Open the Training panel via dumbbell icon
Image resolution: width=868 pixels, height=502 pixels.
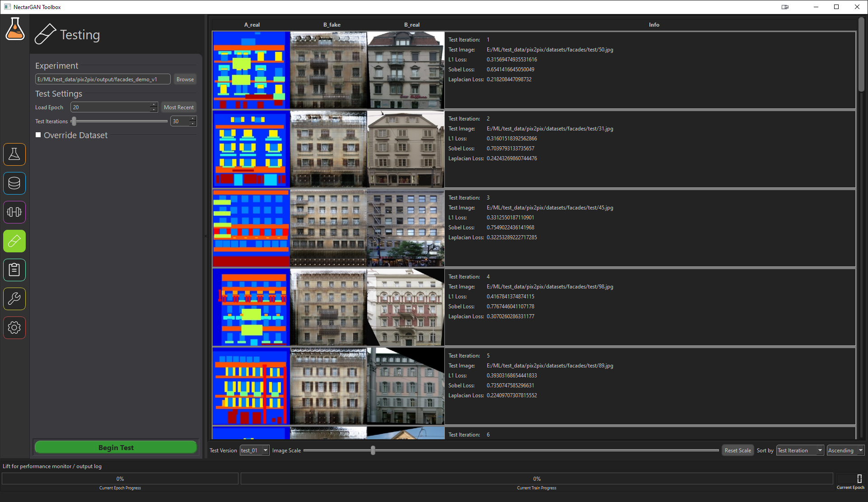point(14,212)
